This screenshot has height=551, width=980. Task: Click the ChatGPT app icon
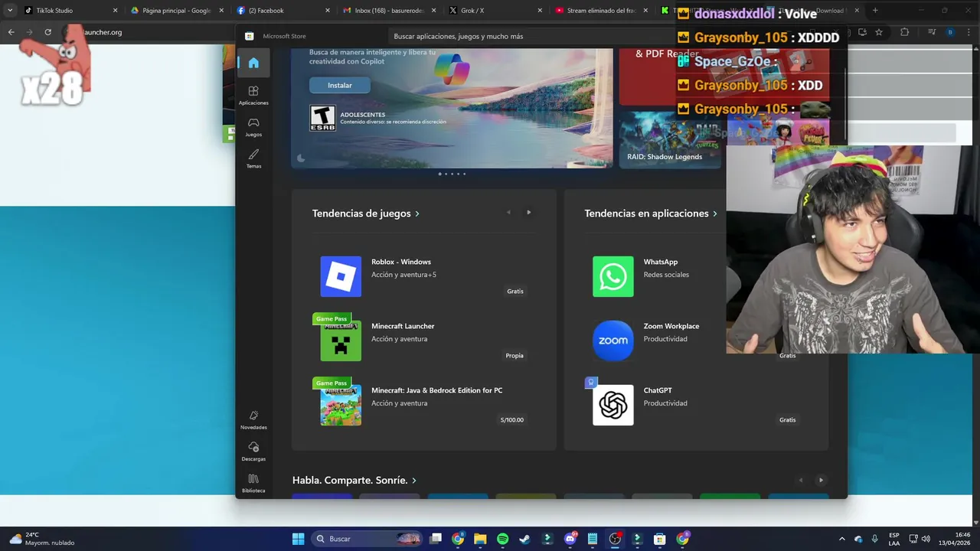click(x=613, y=405)
